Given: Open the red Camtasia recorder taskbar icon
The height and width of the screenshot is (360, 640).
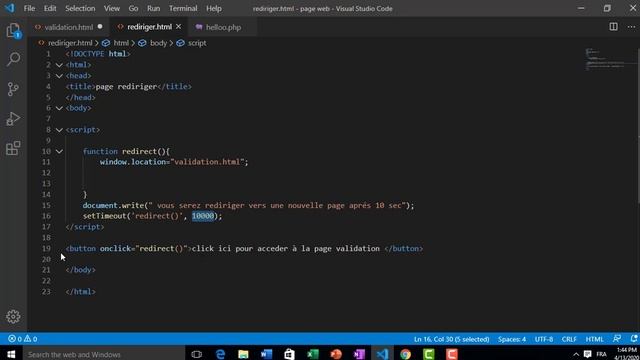Looking at the screenshot, I should pos(451,354).
